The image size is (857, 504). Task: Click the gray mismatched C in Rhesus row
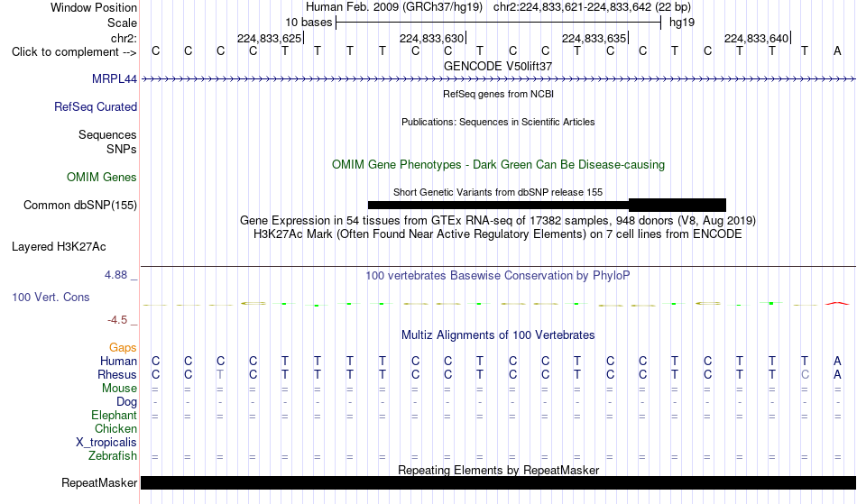click(805, 374)
